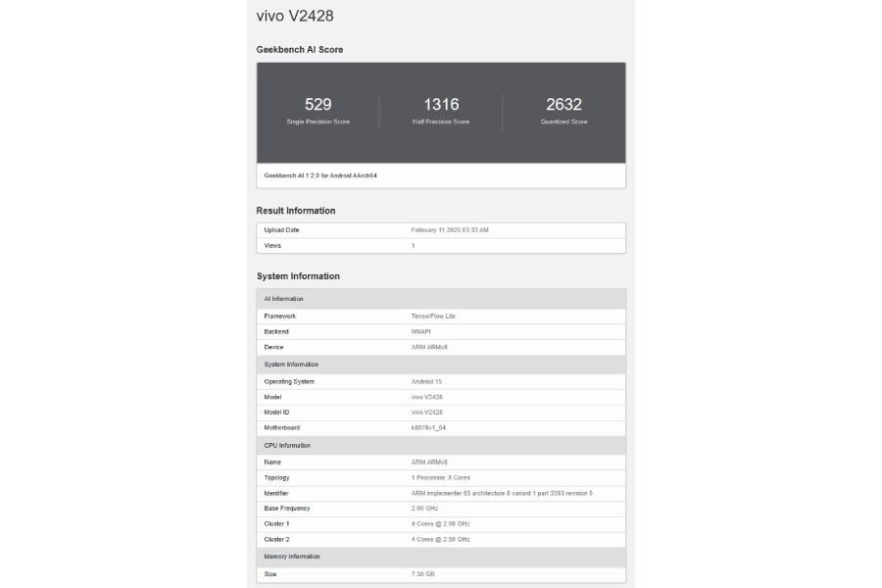The height and width of the screenshot is (588, 882).
Task: Click the CPU Information section header
Action: (286, 446)
